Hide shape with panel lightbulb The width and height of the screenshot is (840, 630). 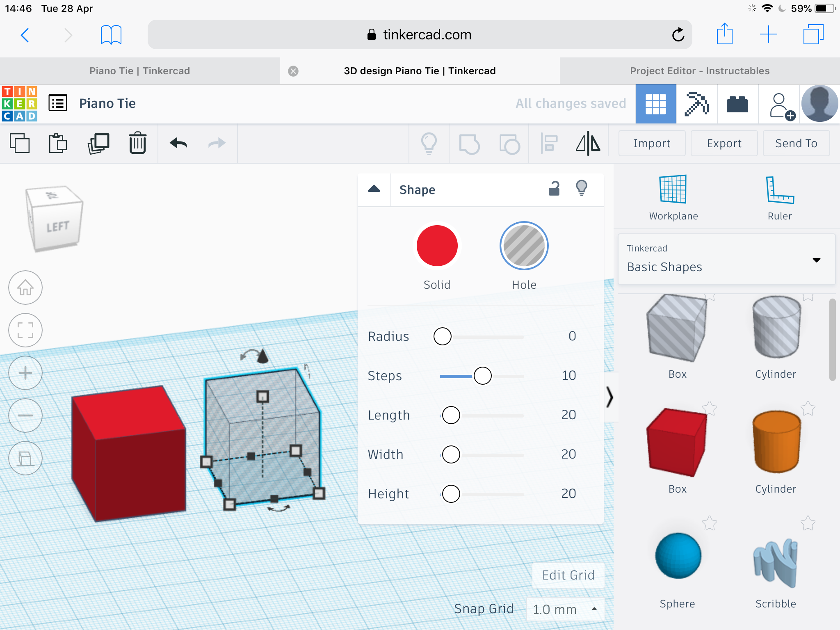coord(582,188)
